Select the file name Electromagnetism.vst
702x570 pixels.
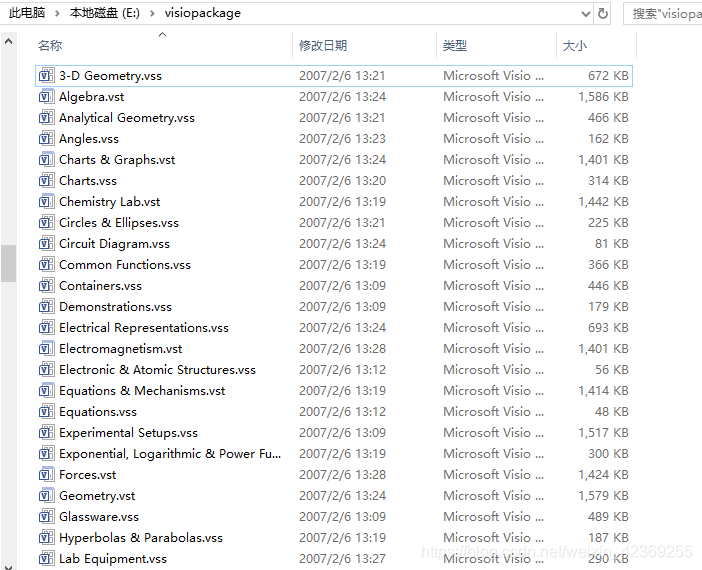click(120, 349)
